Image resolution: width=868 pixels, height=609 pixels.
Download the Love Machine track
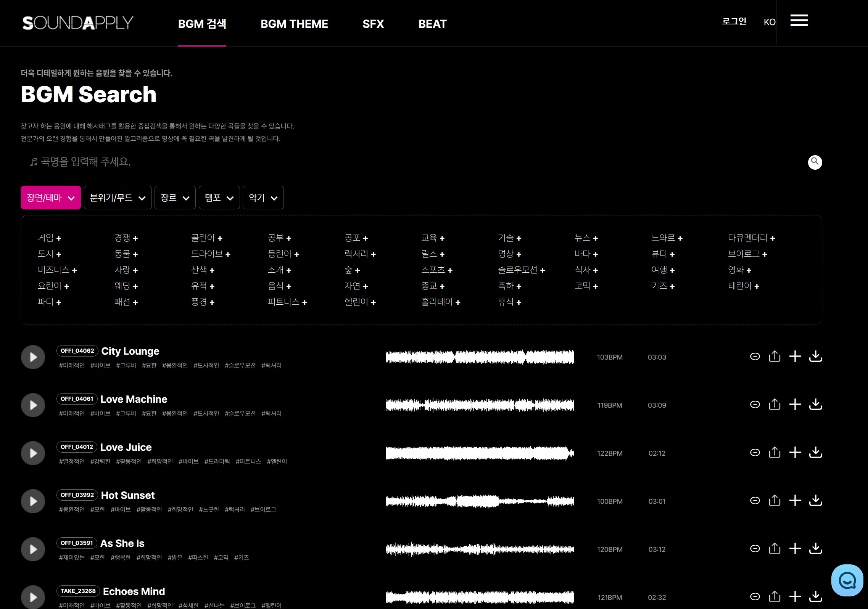(815, 405)
